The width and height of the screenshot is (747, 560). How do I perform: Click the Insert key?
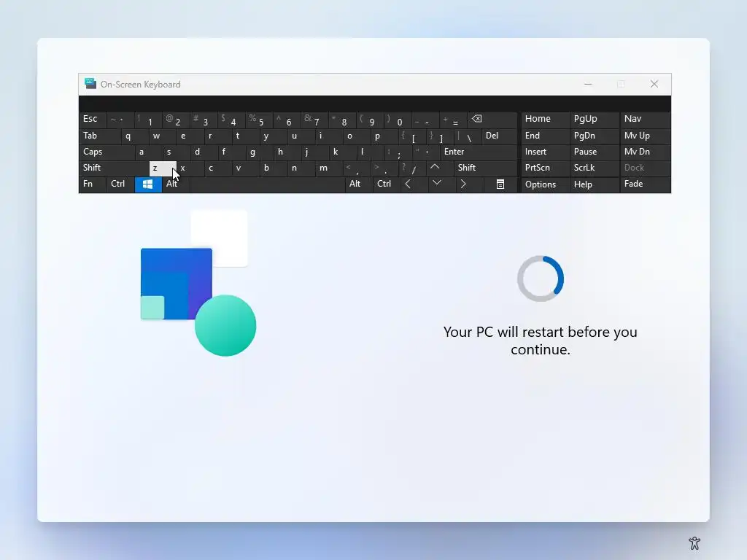coord(545,152)
